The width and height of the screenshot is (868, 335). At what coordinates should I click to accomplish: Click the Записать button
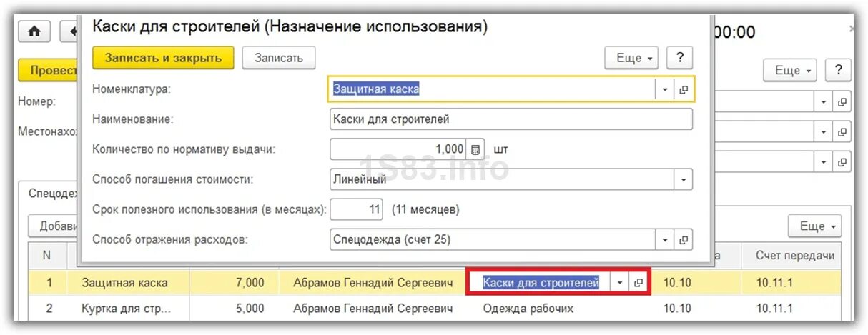279,58
